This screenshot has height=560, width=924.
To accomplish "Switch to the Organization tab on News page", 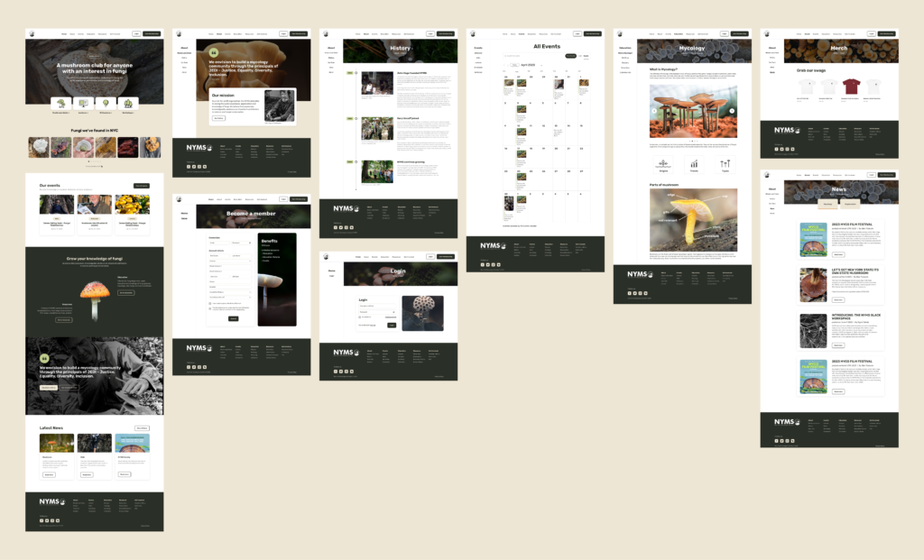I will (850, 204).
